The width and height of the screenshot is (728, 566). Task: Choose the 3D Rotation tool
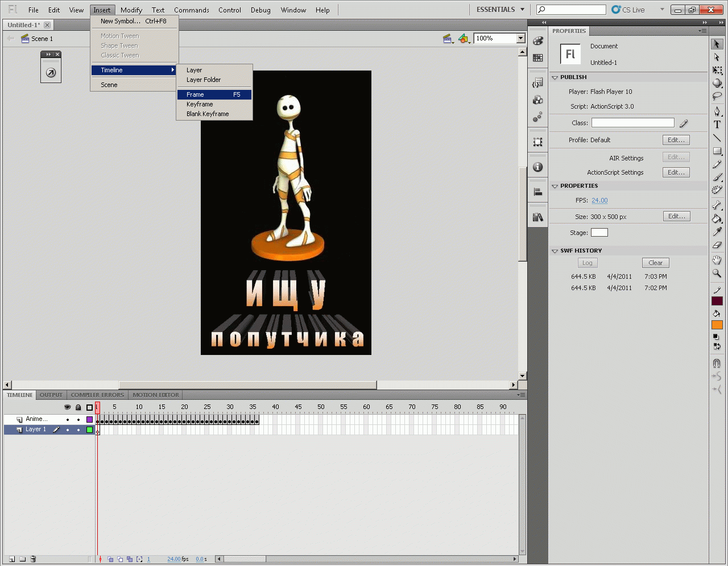point(717,83)
